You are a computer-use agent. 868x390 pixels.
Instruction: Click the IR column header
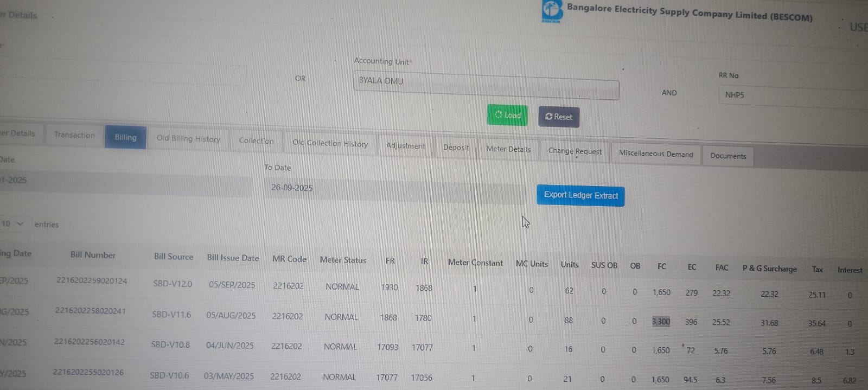[424, 261]
